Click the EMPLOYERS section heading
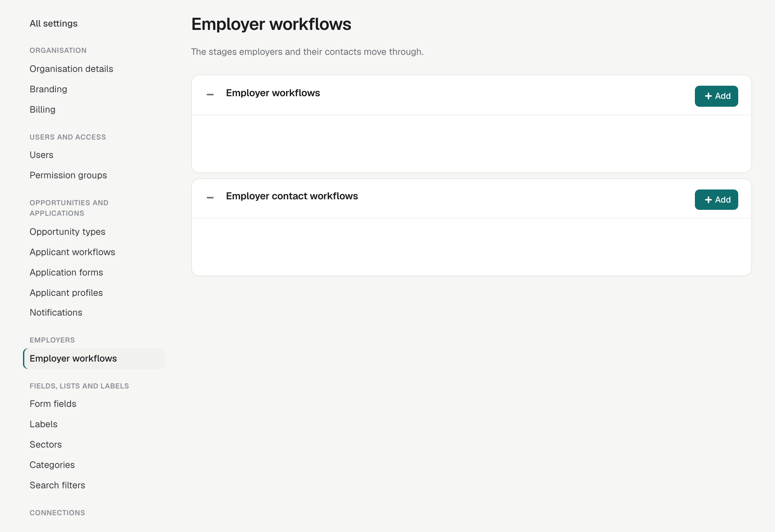Screen dimensions: 775x532 [x=52, y=340]
